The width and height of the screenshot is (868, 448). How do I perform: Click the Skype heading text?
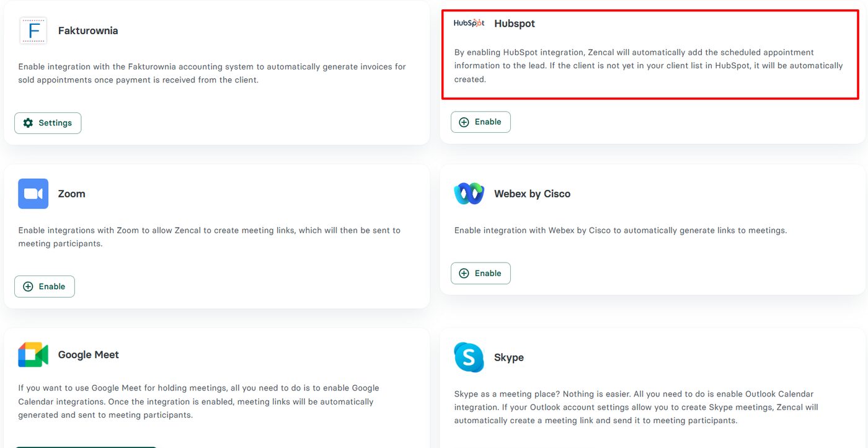(509, 357)
